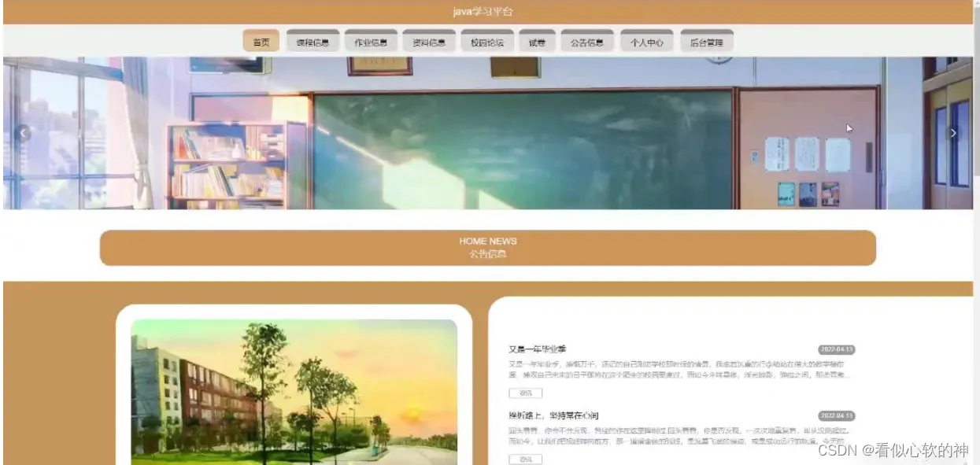Switch to the 资料信息 tab
This screenshot has width=980, height=465.
(x=429, y=42)
